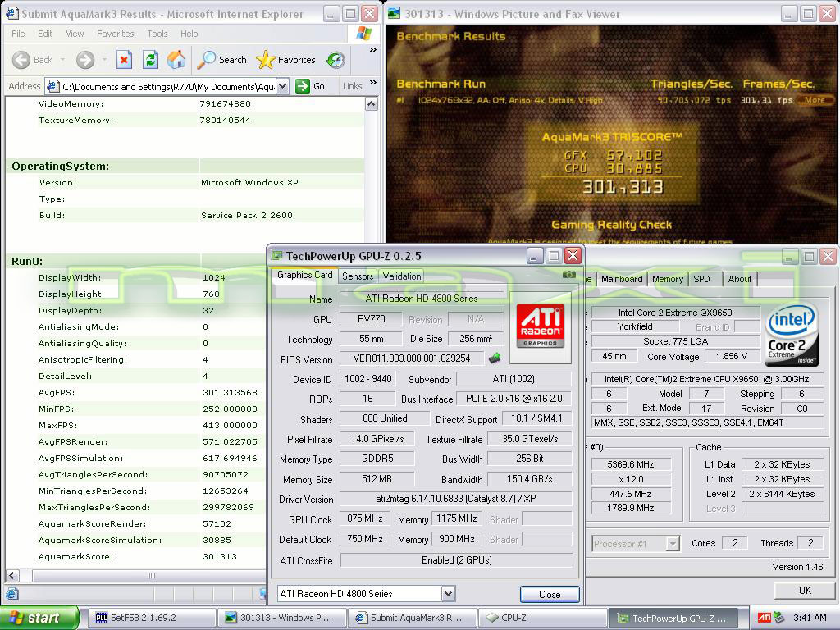Switch to the SPD tab in CPU-Z
This screenshot has height=630, width=840.
tap(702, 279)
